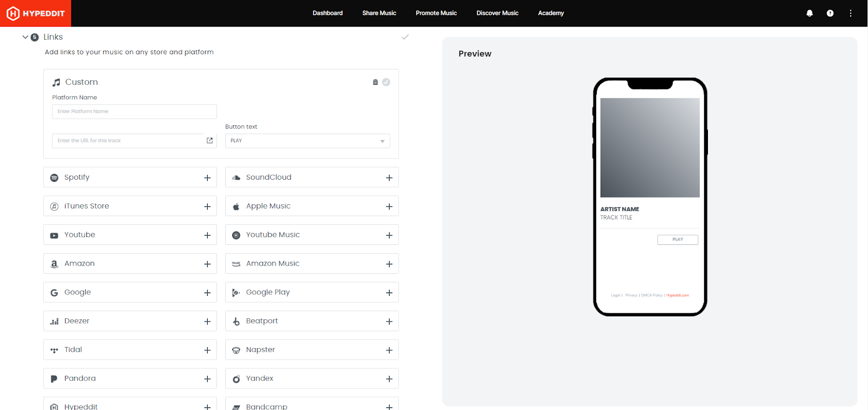The width and height of the screenshot is (868, 410).
Task: Open the DMCA Policy link in preview
Action: 652,295
